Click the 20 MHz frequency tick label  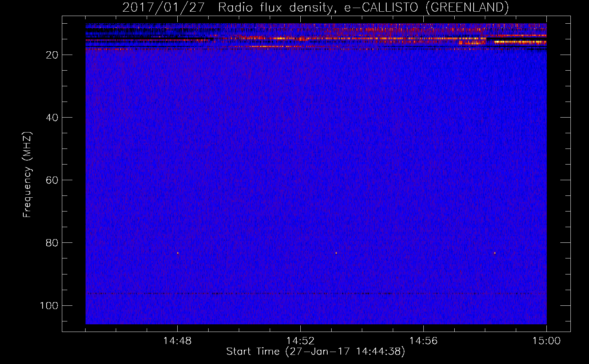click(x=52, y=55)
